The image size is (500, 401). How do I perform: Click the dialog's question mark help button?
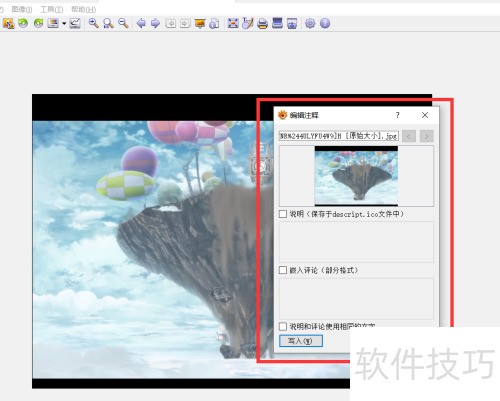pos(398,115)
